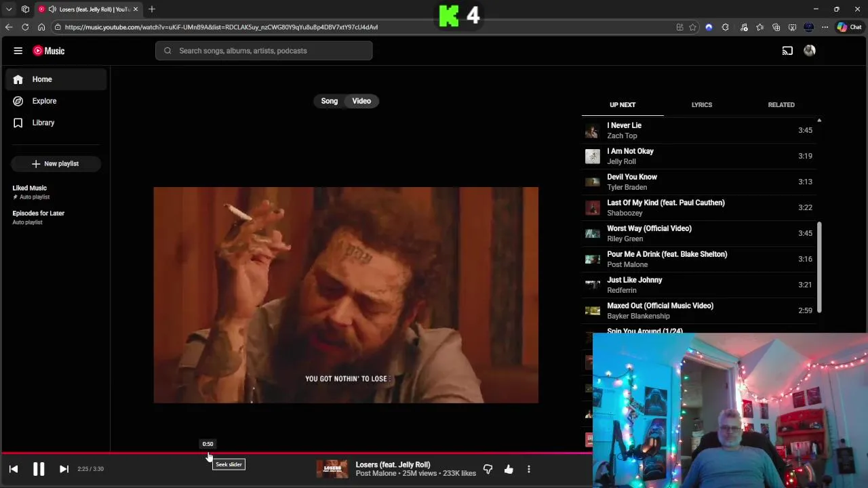The height and width of the screenshot is (488, 868).
Task: Open split screen icon in address bar
Action: click(679, 27)
